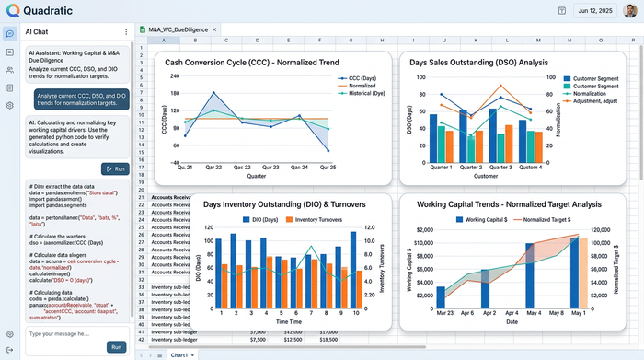Open the all sheets list icon
The height and width of the screenshot is (360, 644).
click(160, 355)
